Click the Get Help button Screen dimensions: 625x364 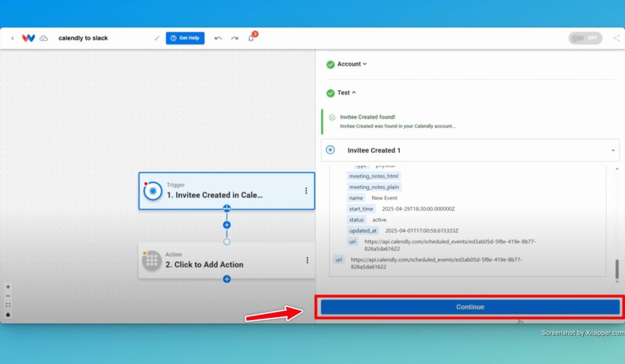185,38
